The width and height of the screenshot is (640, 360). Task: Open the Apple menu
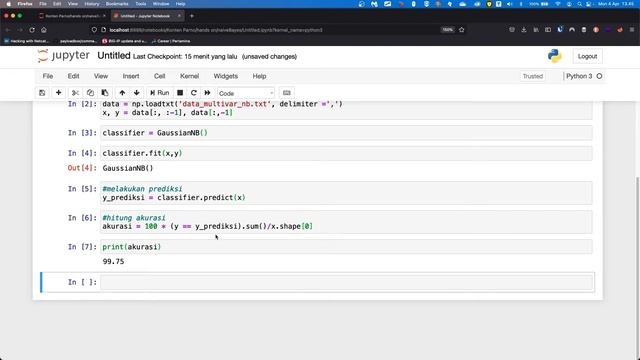(8, 4)
